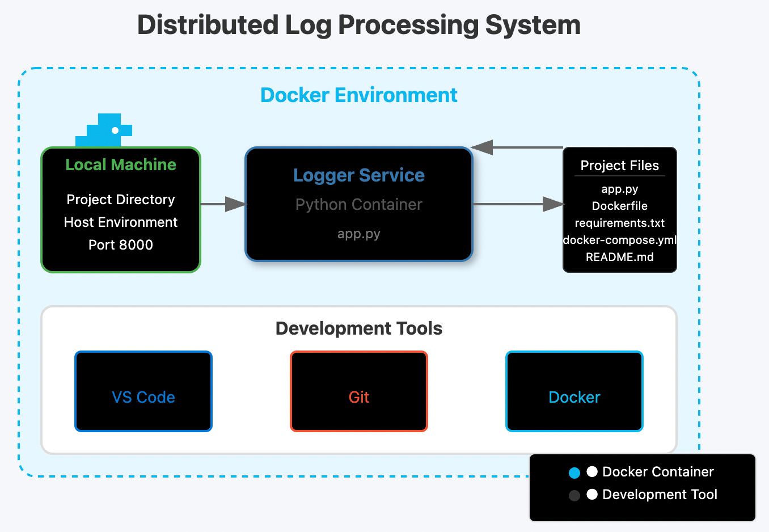Screen dimensions: 769x532
Task: Select the Docker tool icon
Action: tap(574, 391)
